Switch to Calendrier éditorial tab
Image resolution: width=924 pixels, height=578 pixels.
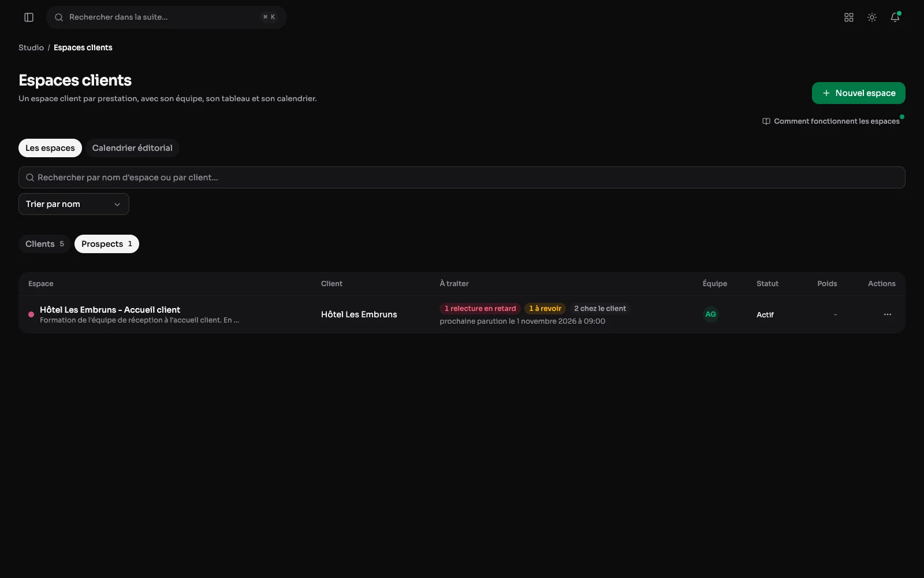(x=132, y=148)
